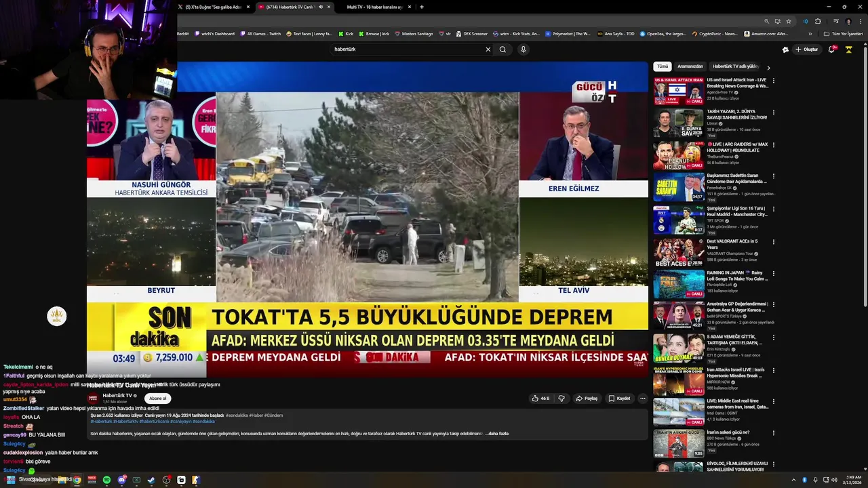Screen dimensions: 868x488
Task: Open US and Israel Attack Iran thumbnail
Action: click(678, 91)
